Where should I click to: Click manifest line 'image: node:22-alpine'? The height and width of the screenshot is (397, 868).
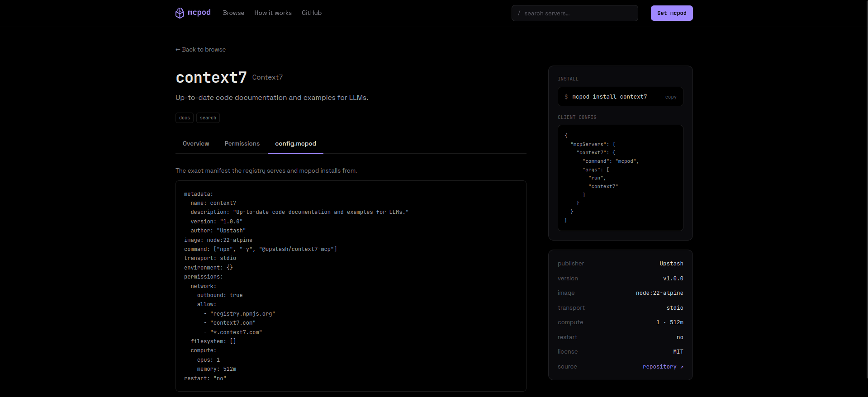[218, 240]
